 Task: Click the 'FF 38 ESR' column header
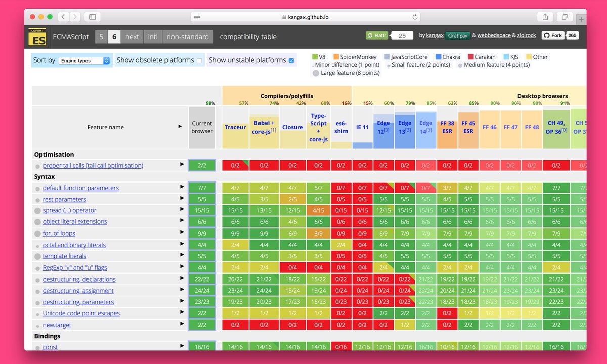click(447, 127)
